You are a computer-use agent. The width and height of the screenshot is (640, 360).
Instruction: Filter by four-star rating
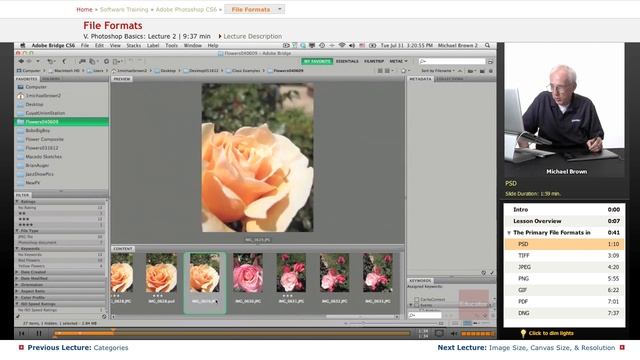click(x=60, y=225)
